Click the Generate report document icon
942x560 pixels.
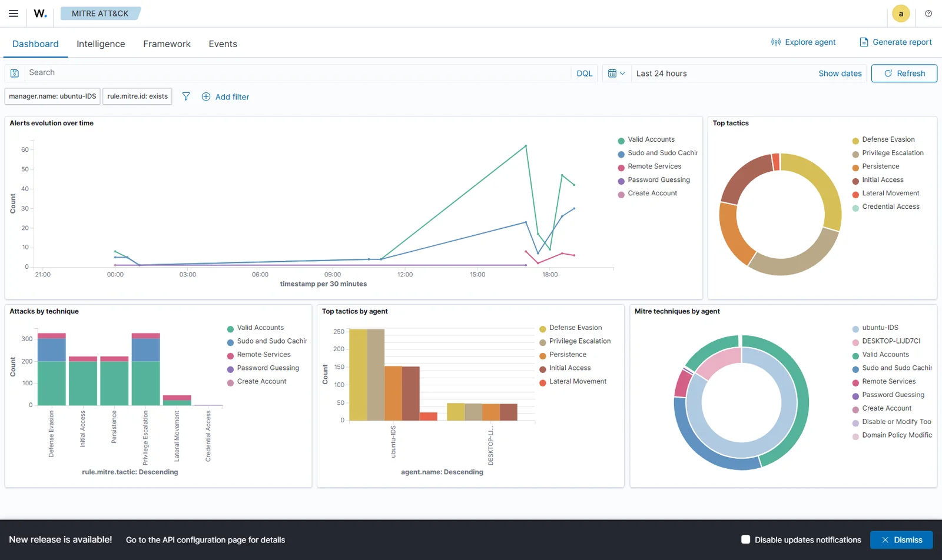click(x=864, y=42)
